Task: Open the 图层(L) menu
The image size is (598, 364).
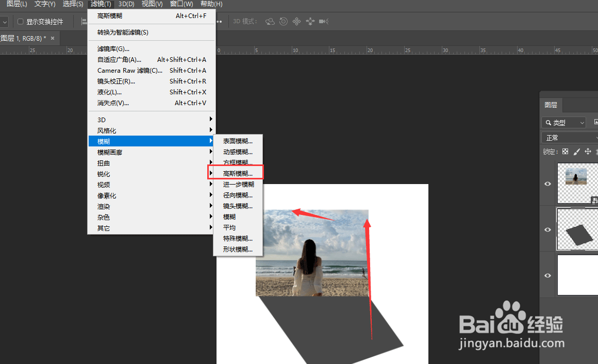Action: pyautogui.click(x=17, y=4)
